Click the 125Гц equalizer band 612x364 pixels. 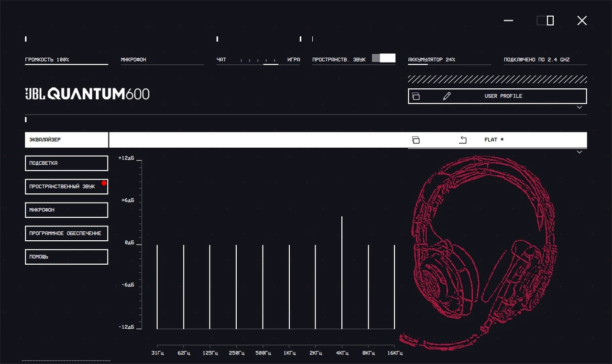(210, 287)
